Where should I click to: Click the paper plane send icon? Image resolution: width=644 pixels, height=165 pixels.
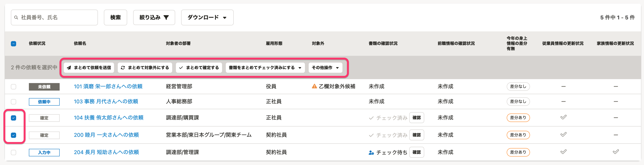(69, 68)
